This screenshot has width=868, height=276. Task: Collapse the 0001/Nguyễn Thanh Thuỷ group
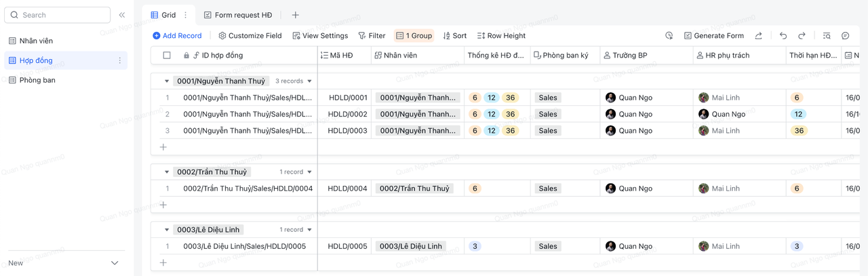[x=167, y=81]
